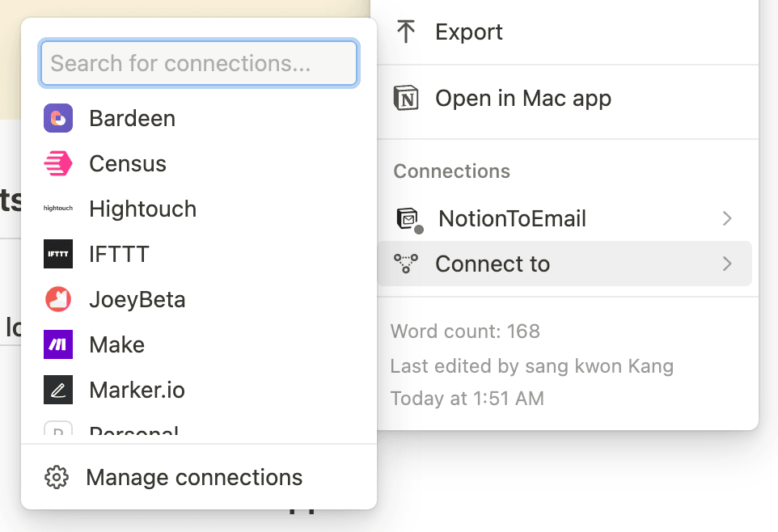The width and height of the screenshot is (778, 532).
Task: Click the Hightouch logo icon
Action: click(x=58, y=209)
